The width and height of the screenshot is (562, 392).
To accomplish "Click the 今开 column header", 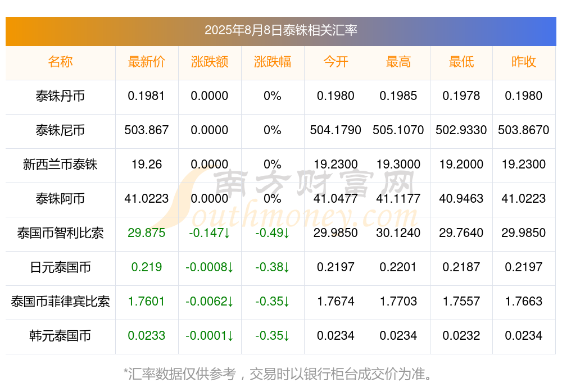I will (336, 62).
